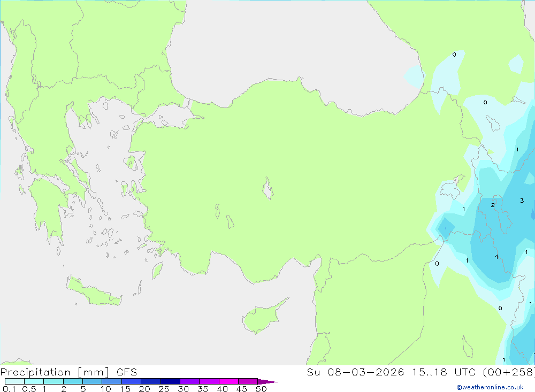Click the '0.5' legend scale label
535x392 pixels.
pyautogui.click(x=29, y=389)
